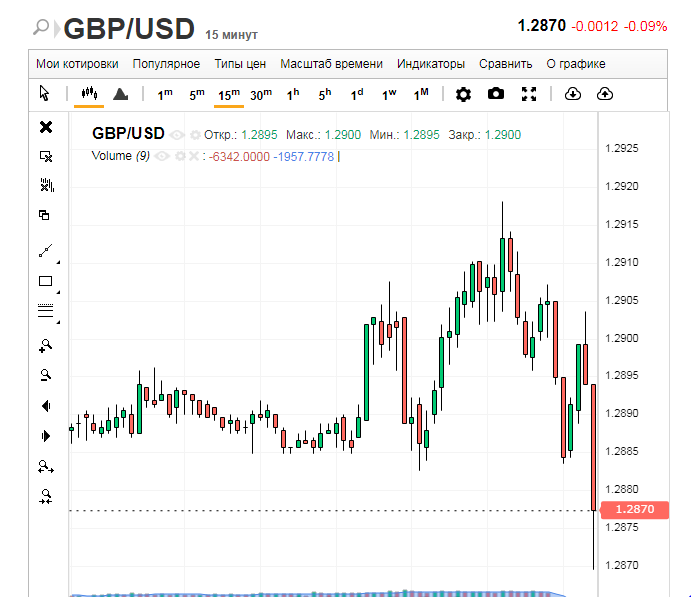The image size is (691, 597).
Task: Open Масштаб времени menu
Action: point(331,64)
